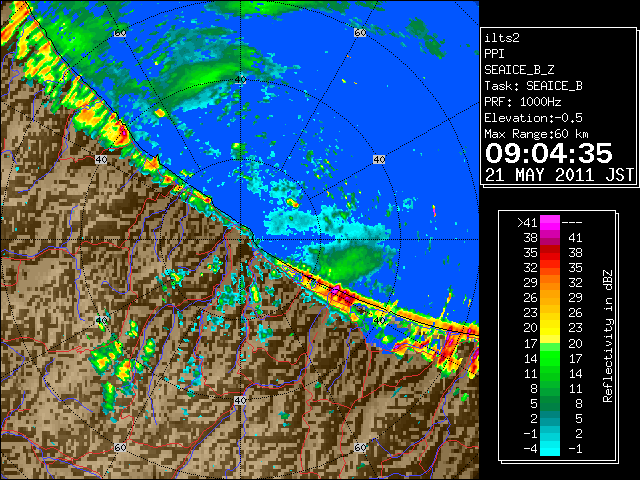Click the southeast 60 km ring label
Viewport: 640px width, 480px height.
tap(360, 447)
